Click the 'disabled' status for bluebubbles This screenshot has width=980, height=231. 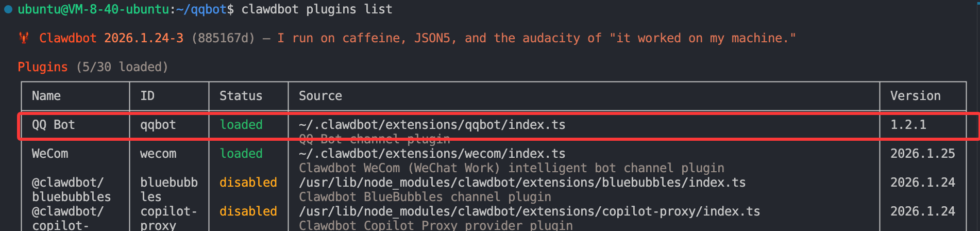point(248,183)
